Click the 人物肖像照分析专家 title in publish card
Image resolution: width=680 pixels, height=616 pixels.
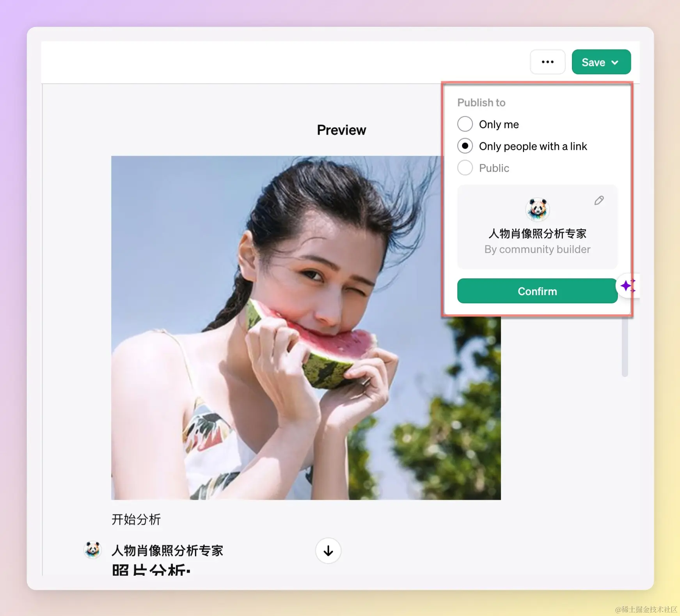pyautogui.click(x=537, y=233)
